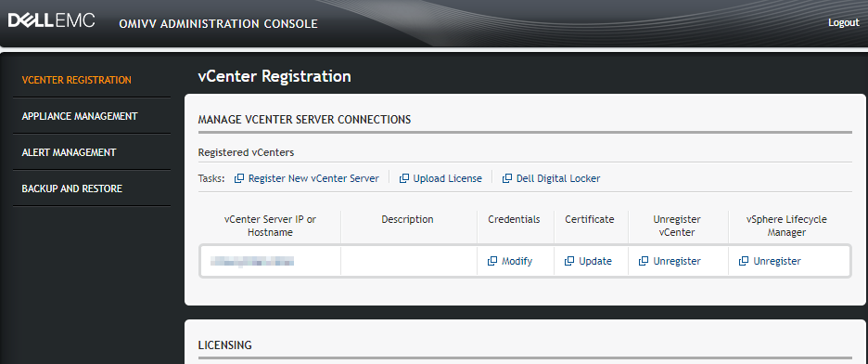Screen dimensions: 868x364
Task: Open the Dell Digital Locker link
Action: [x=558, y=178]
